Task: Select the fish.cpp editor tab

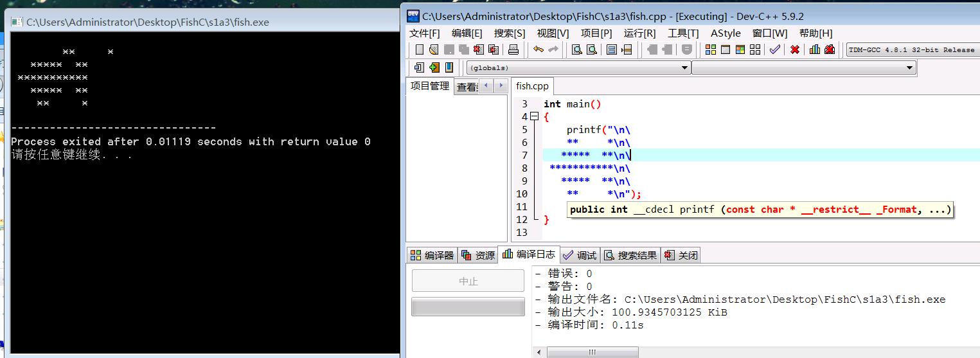Action: coord(532,85)
